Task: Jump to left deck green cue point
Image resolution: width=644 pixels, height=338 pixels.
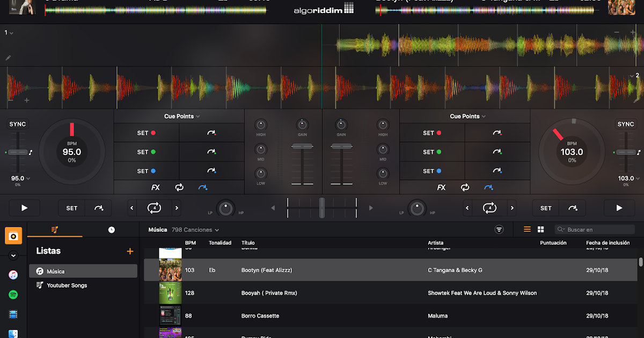Action: coord(211,152)
